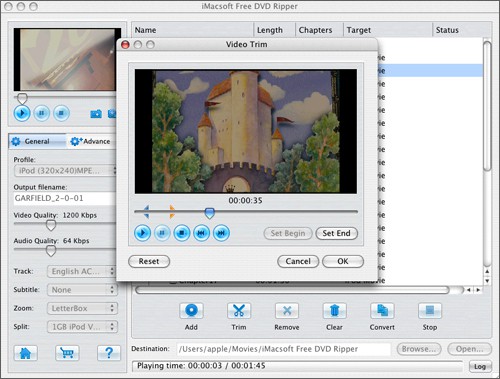Open Help with question mark icon
The height and width of the screenshot is (379, 500).
(x=109, y=353)
